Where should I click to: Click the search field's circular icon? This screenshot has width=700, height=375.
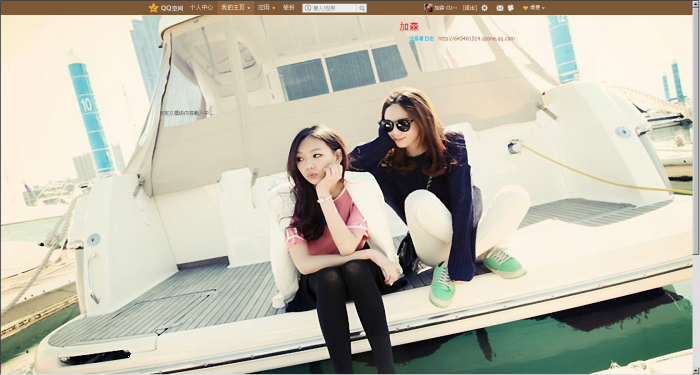pos(308,8)
